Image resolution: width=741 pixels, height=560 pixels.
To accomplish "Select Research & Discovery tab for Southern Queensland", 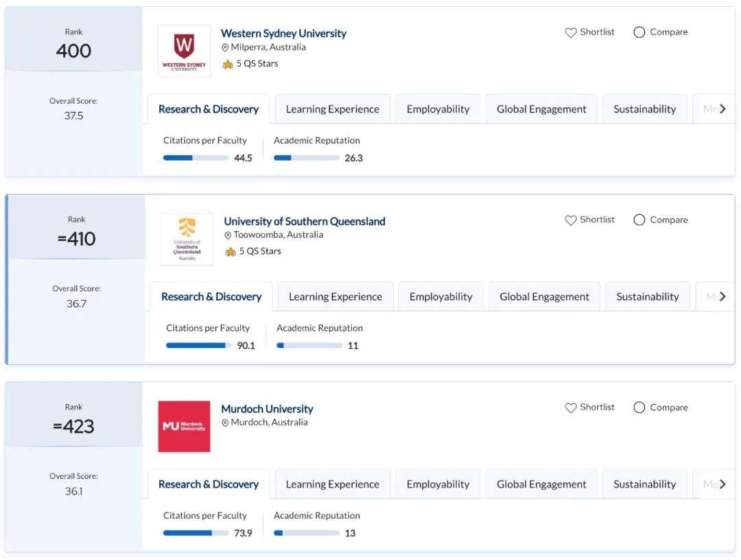I will point(211,296).
